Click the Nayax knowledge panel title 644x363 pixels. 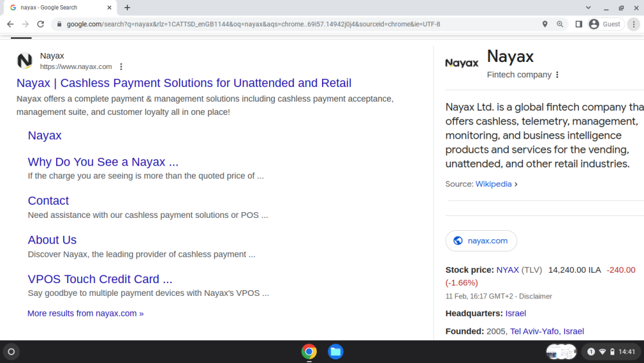[510, 57]
